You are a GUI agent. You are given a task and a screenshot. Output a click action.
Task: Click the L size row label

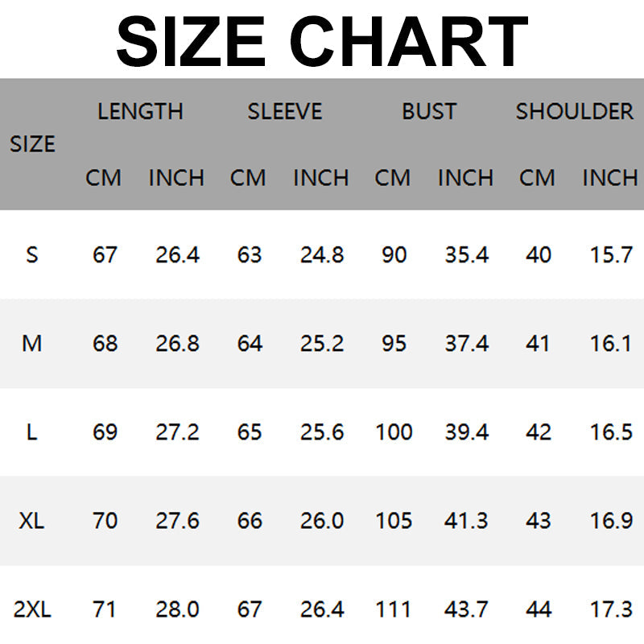point(32,432)
